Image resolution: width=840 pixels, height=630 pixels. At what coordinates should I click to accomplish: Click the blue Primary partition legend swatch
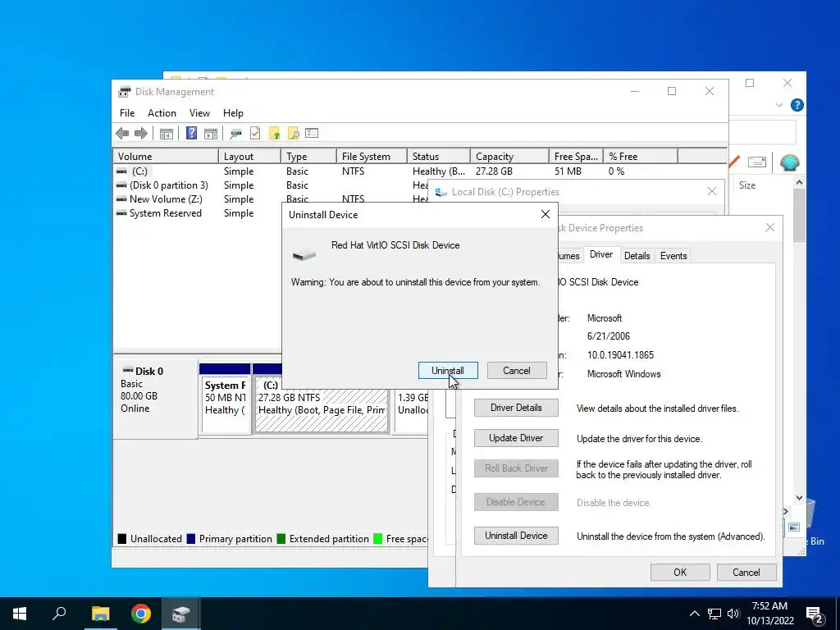[x=190, y=539]
